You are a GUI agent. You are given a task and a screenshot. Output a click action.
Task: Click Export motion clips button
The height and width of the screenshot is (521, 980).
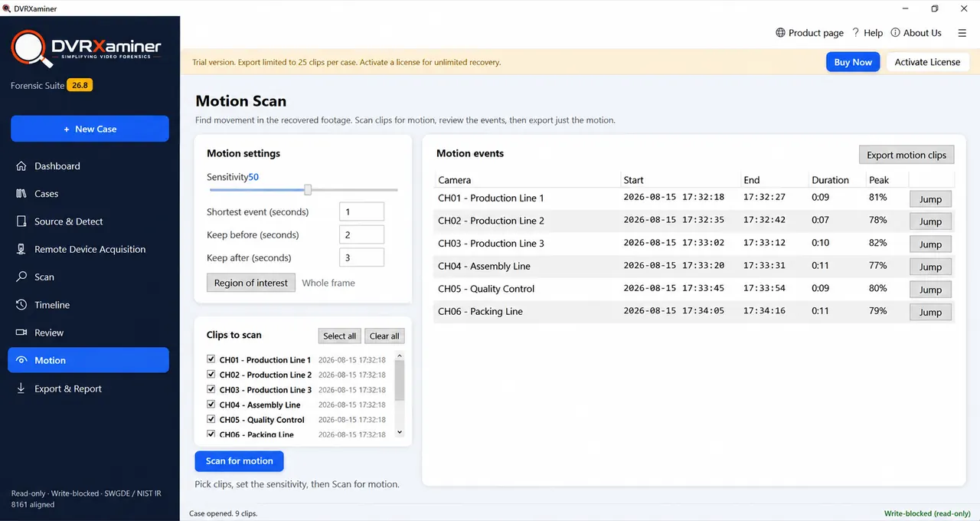906,155
